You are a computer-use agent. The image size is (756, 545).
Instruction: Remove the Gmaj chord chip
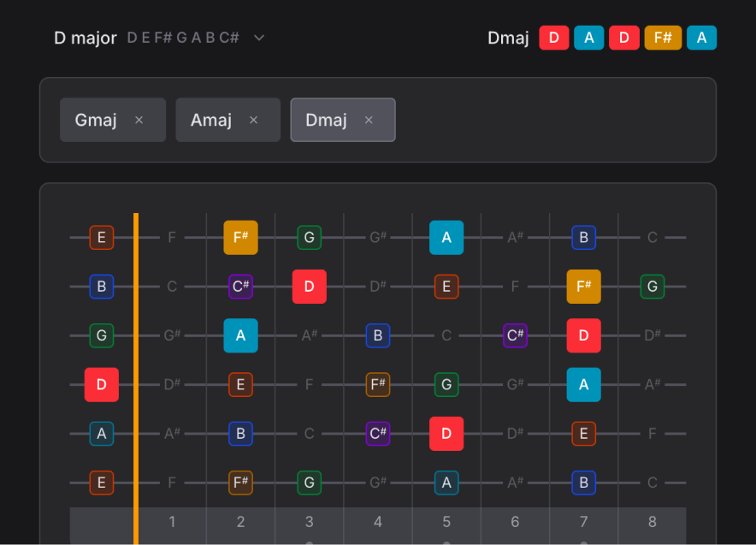point(139,120)
